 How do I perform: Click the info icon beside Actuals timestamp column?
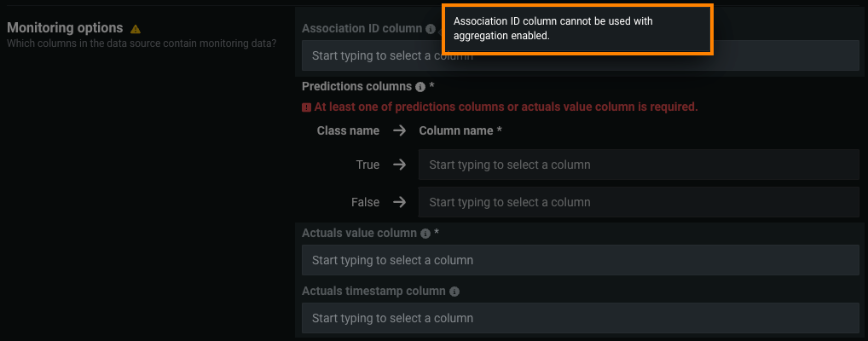pyautogui.click(x=454, y=291)
